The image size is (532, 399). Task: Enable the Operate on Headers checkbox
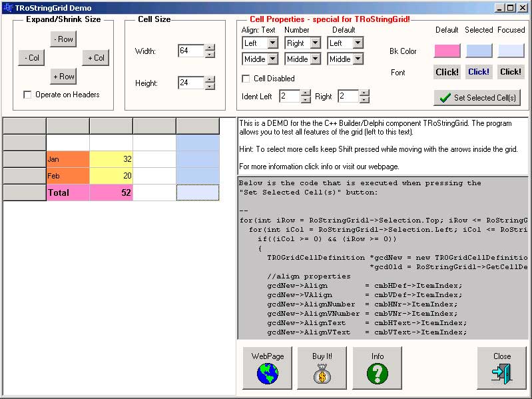pyautogui.click(x=27, y=95)
